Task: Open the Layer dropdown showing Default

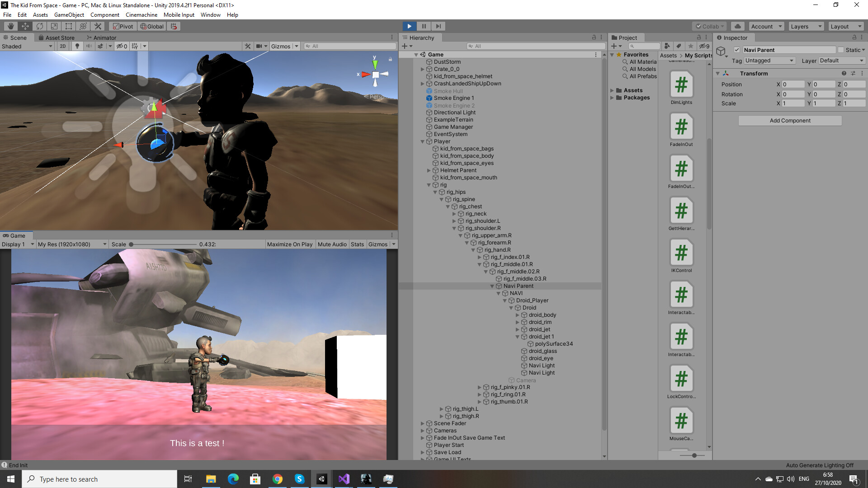Action: pyautogui.click(x=842, y=61)
